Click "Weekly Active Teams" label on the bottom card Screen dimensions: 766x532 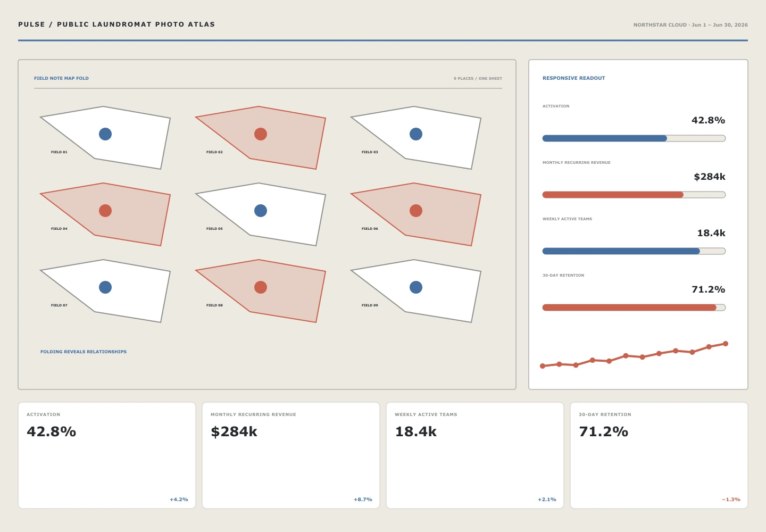click(x=426, y=414)
